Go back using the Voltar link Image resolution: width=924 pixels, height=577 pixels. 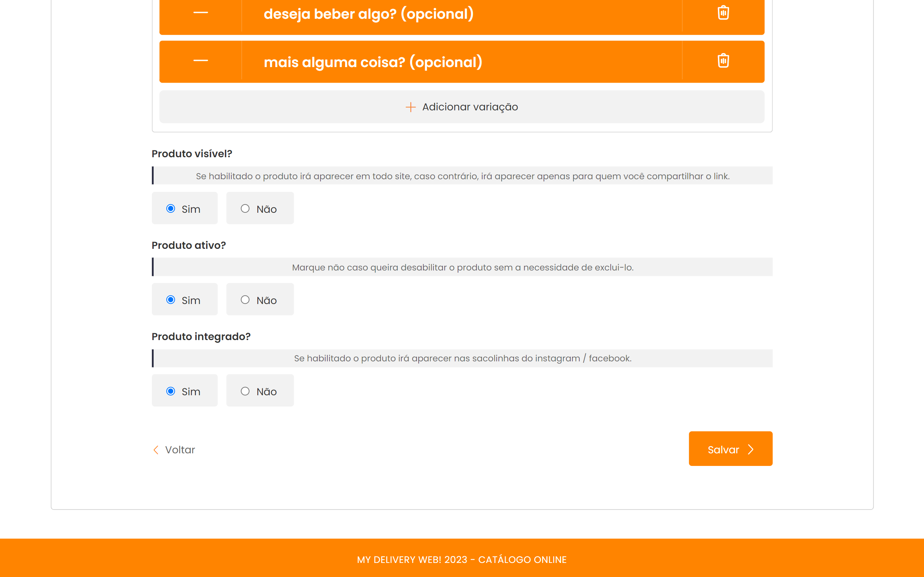tap(179, 450)
